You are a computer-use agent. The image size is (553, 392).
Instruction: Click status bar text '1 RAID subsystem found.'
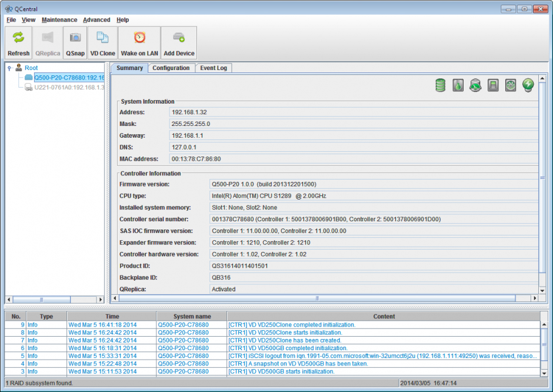[39, 383]
